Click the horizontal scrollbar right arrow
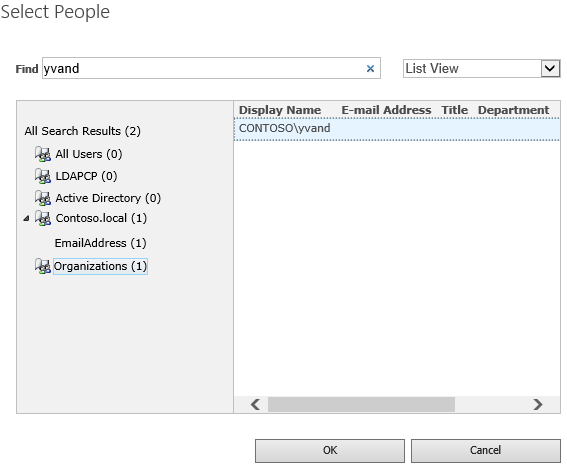The width and height of the screenshot is (567, 465). [538, 404]
